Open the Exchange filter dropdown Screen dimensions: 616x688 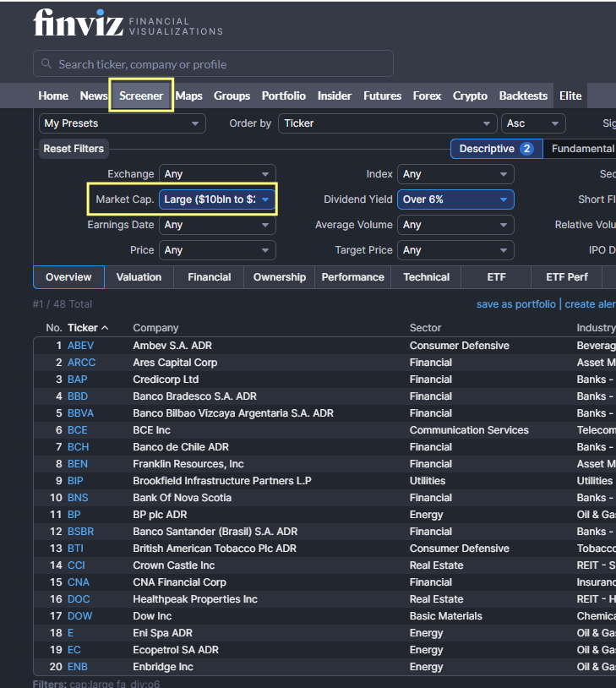click(x=217, y=174)
